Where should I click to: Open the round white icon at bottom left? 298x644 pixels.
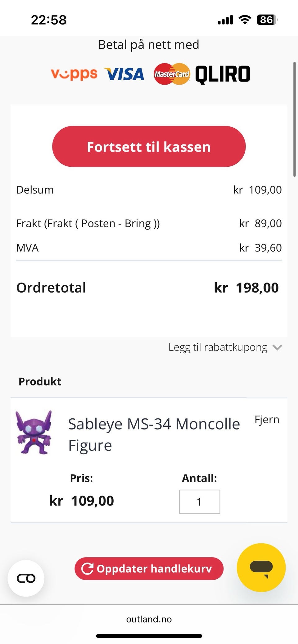pyautogui.click(x=26, y=578)
